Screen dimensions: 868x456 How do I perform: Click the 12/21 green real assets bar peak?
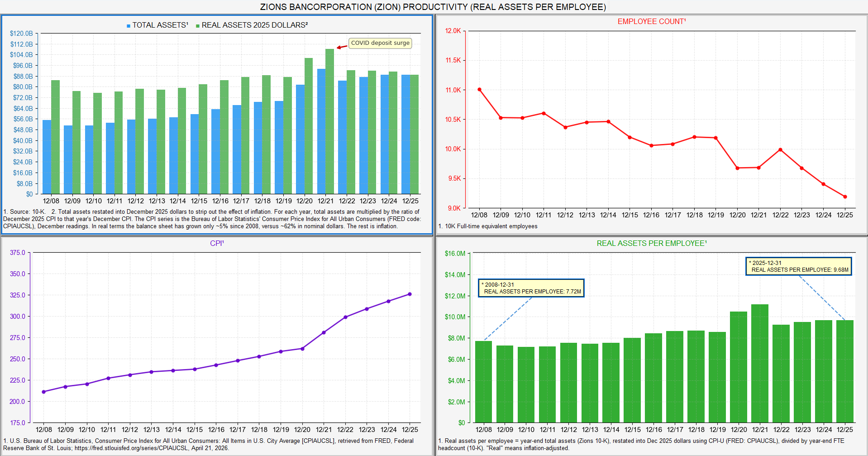(330, 50)
